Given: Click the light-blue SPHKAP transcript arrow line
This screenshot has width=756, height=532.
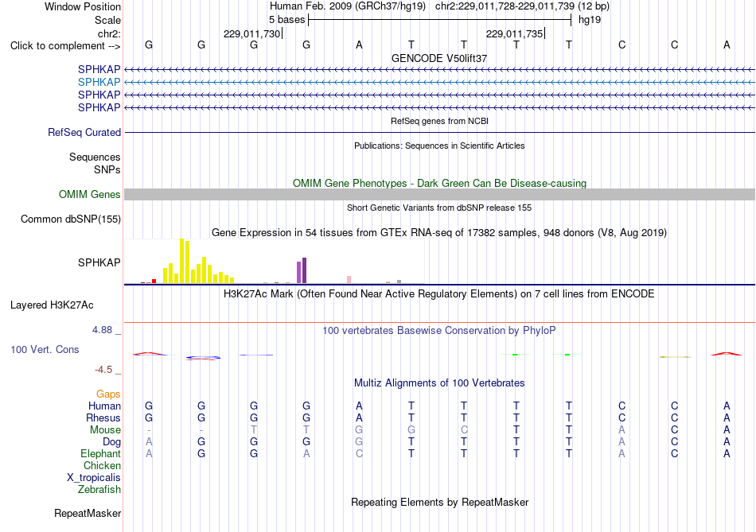Looking at the screenshot, I should 439,83.
